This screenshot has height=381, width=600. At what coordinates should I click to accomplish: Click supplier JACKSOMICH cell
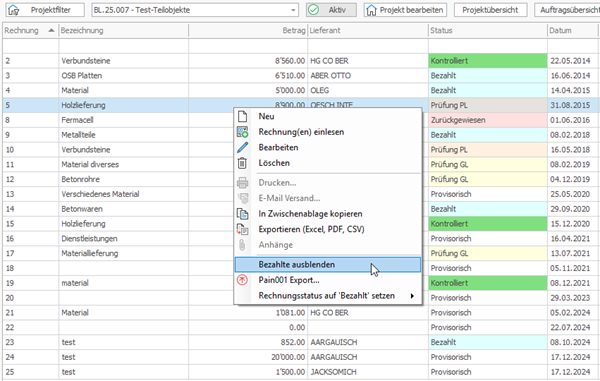(368, 372)
